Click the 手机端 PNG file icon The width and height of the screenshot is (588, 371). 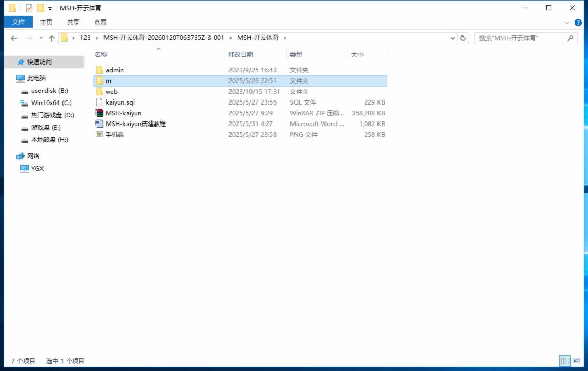pyautogui.click(x=99, y=134)
